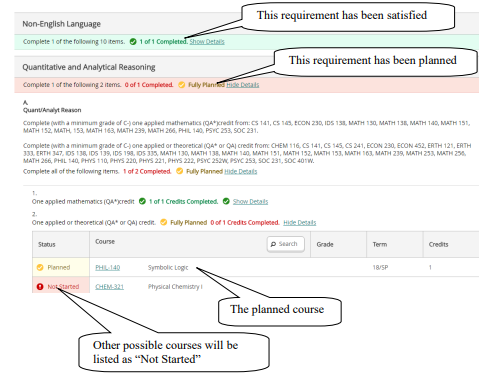Screen dimensions: 484x378
Task: Click yellow Fully Planned icon in Quantitative header
Action: click(x=182, y=85)
